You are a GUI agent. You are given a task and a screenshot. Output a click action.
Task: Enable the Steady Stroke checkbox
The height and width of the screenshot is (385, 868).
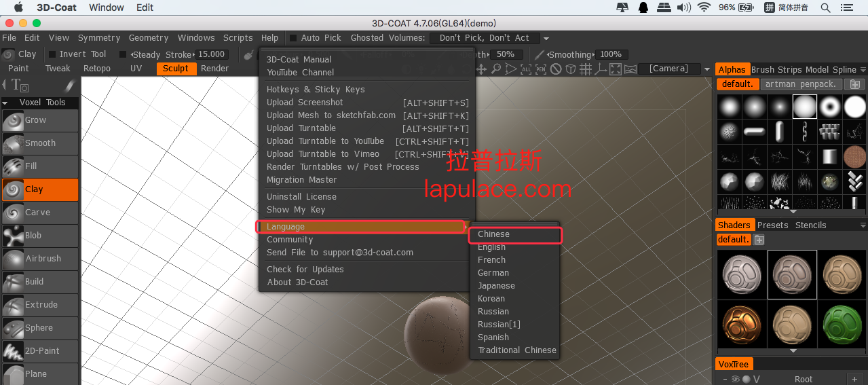pyautogui.click(x=123, y=54)
